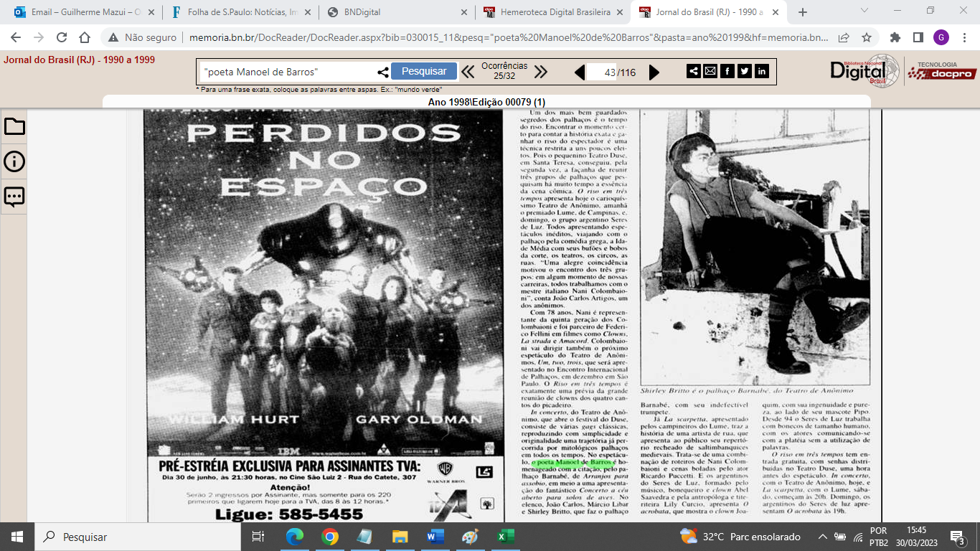Open the weather widget showing 32°C

coord(740,537)
